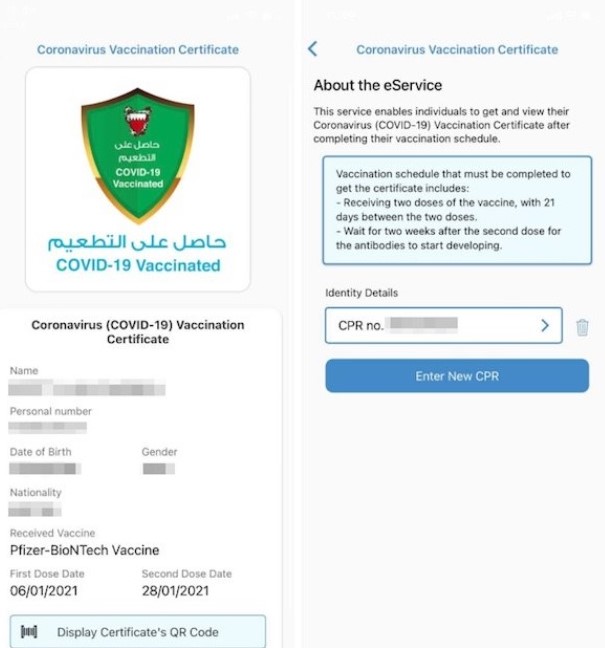
Task: Delete saved CPR with trash icon
Action: (x=583, y=326)
